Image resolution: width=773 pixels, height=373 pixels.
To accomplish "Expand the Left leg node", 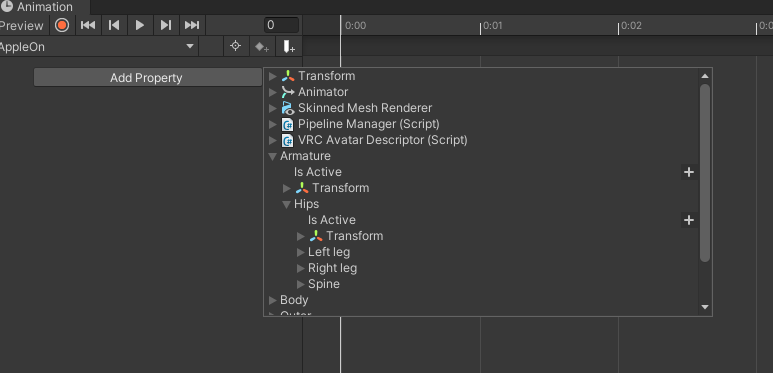I will (301, 252).
